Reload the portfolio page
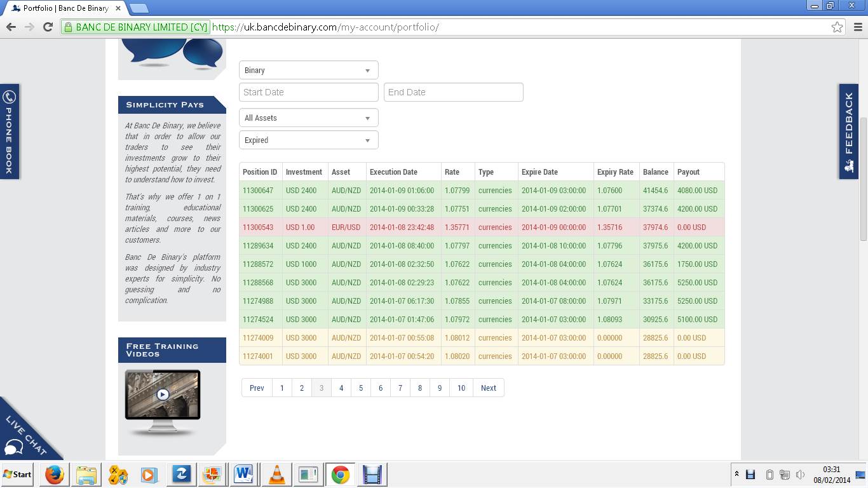Screen dimensions: 868x488 48,27
